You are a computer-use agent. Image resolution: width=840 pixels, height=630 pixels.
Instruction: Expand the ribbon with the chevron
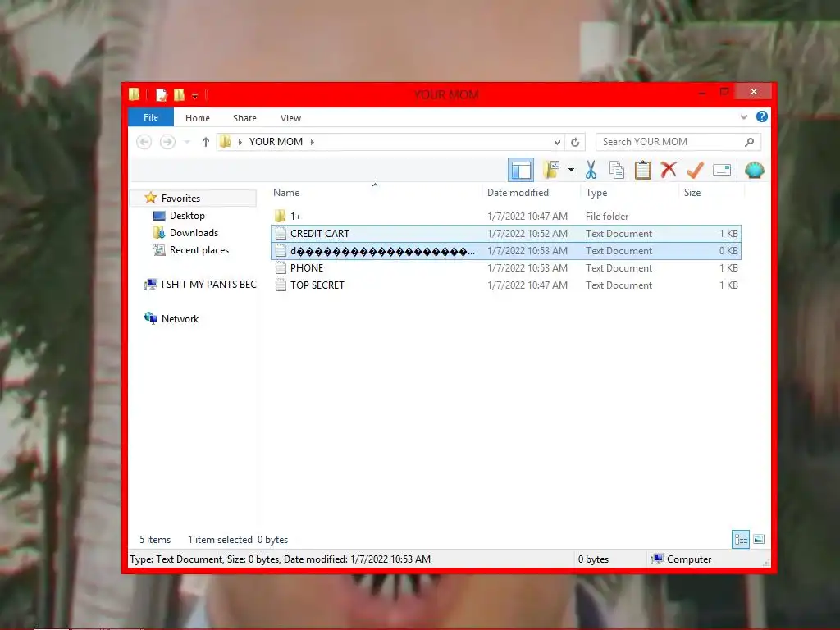(x=744, y=116)
